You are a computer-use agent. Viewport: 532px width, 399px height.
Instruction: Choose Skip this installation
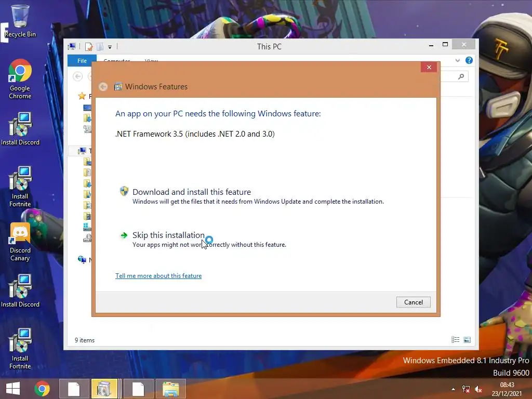click(168, 235)
